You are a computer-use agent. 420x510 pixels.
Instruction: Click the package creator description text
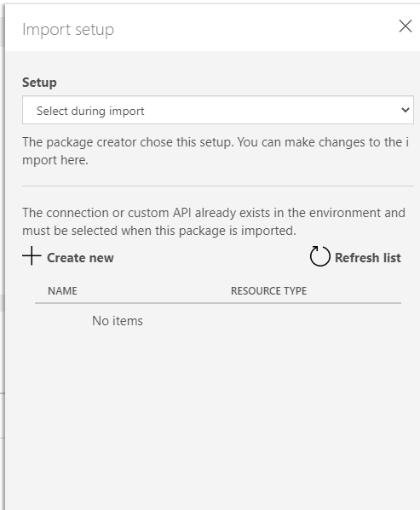pyautogui.click(x=216, y=151)
